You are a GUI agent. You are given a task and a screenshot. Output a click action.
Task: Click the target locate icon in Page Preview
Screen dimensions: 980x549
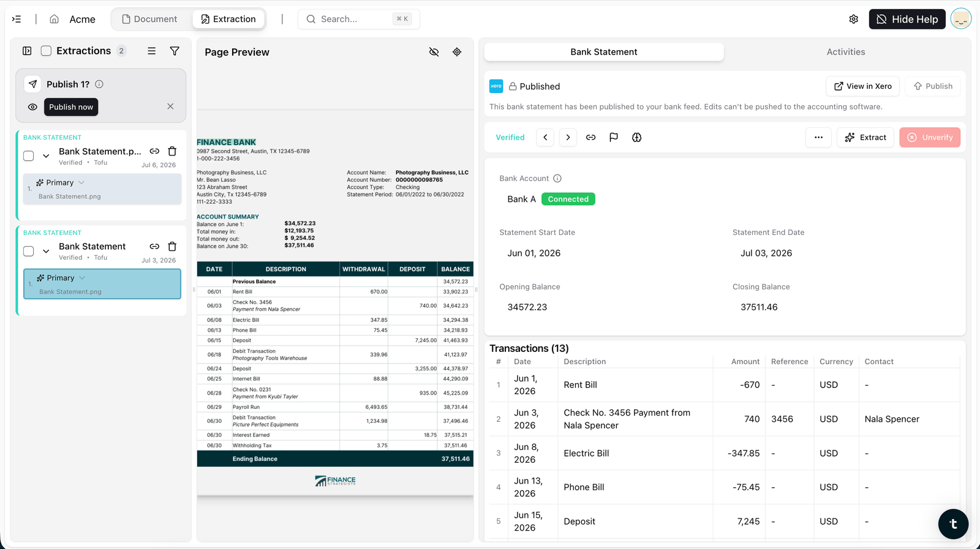(x=457, y=52)
